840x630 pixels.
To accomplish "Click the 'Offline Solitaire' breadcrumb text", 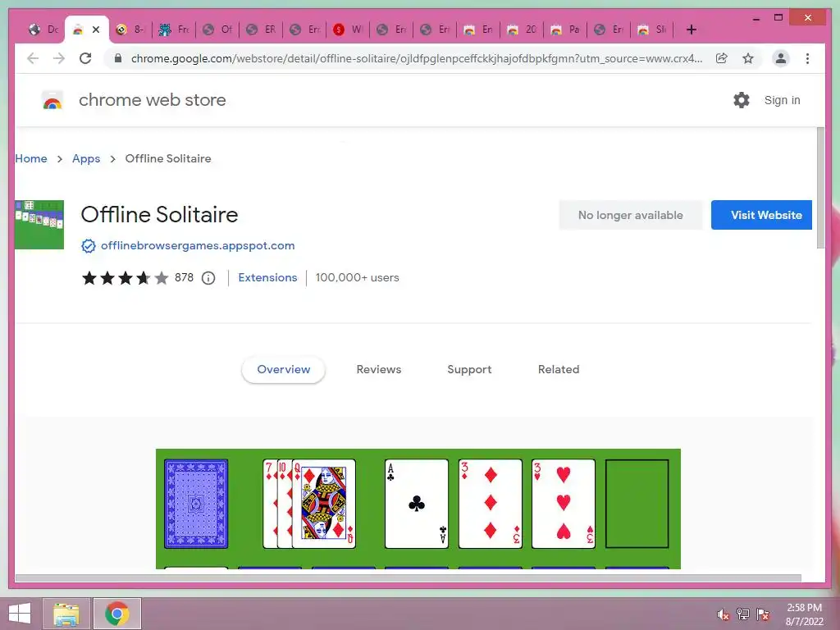I will [168, 158].
